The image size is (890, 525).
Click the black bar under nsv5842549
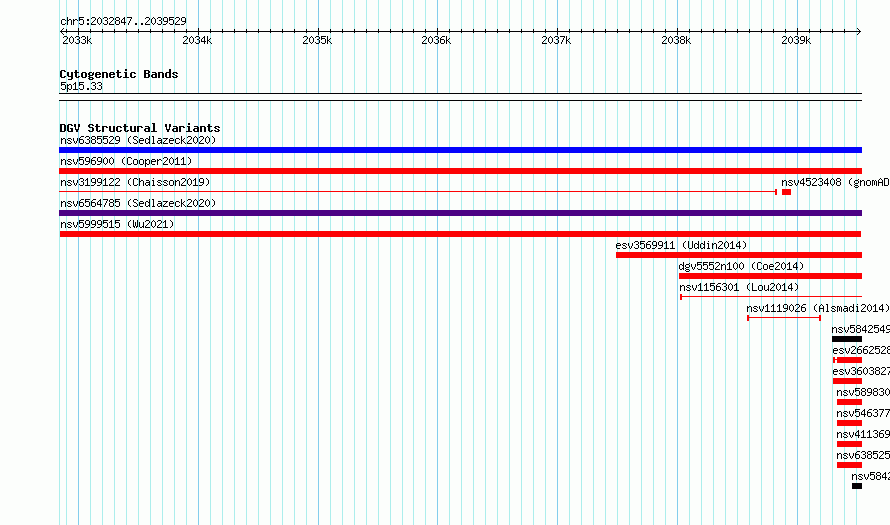tap(847, 339)
